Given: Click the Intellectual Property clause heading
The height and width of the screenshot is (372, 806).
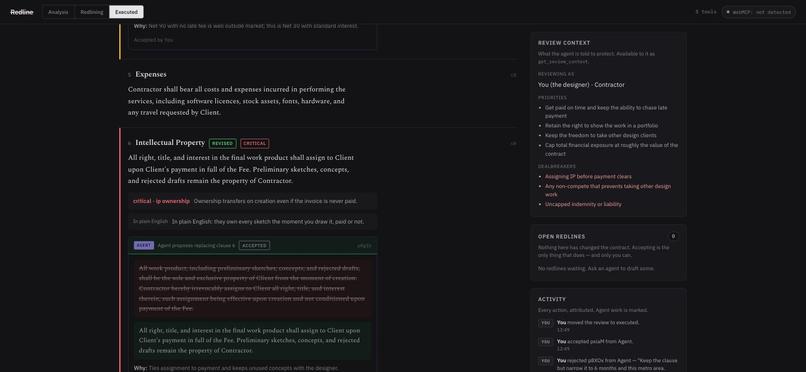Looking at the screenshot, I should click(x=170, y=143).
